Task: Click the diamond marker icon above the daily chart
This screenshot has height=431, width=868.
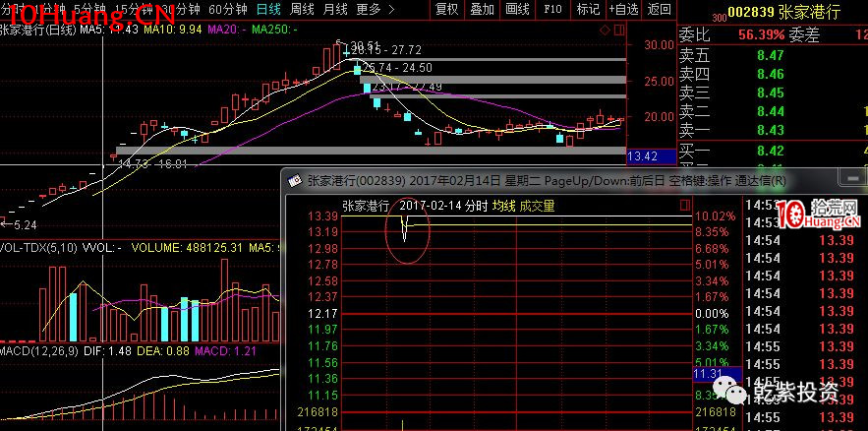Action: (605, 30)
